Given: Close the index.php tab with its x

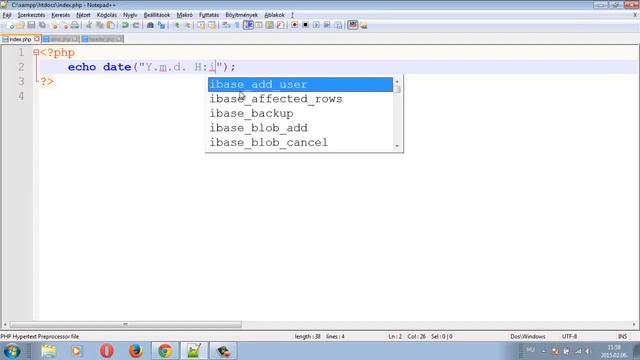Looking at the screenshot, I should [37, 39].
